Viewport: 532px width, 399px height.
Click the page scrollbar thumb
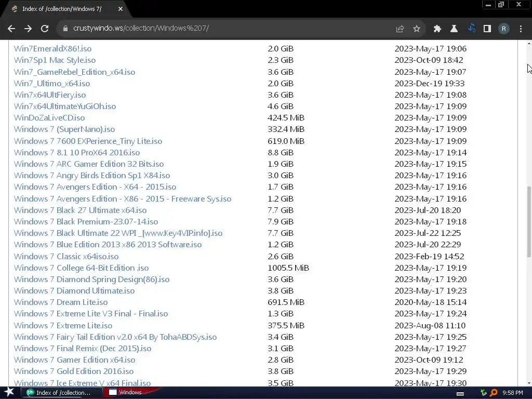pyautogui.click(x=528, y=221)
